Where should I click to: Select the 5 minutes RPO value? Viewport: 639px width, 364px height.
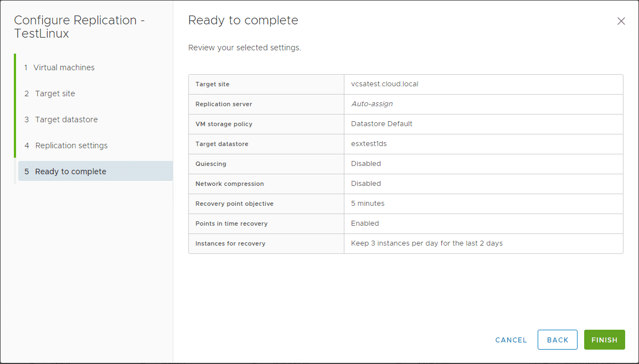pos(368,204)
